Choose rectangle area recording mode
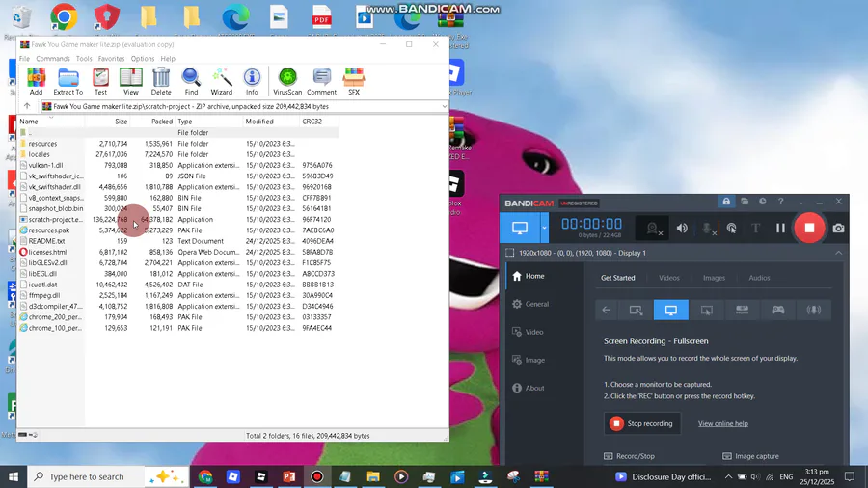The width and height of the screenshot is (868, 488). pyautogui.click(x=636, y=310)
